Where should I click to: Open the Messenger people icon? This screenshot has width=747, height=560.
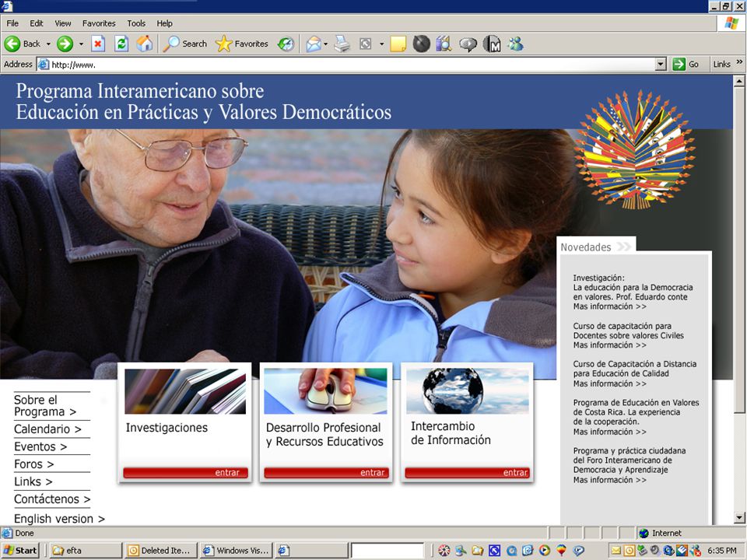click(515, 44)
